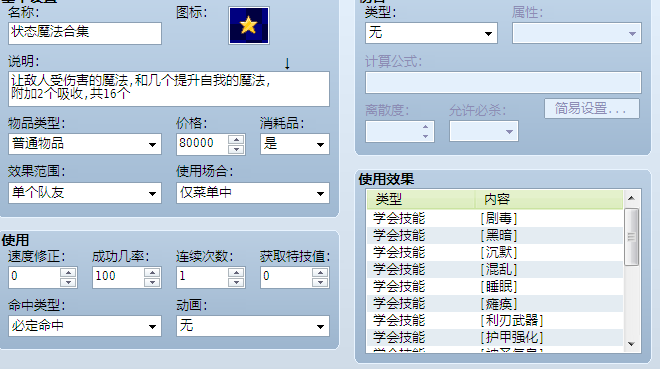Click the 连续次数 value field
Image resolution: width=660 pixels, height=369 pixels.
(202, 277)
